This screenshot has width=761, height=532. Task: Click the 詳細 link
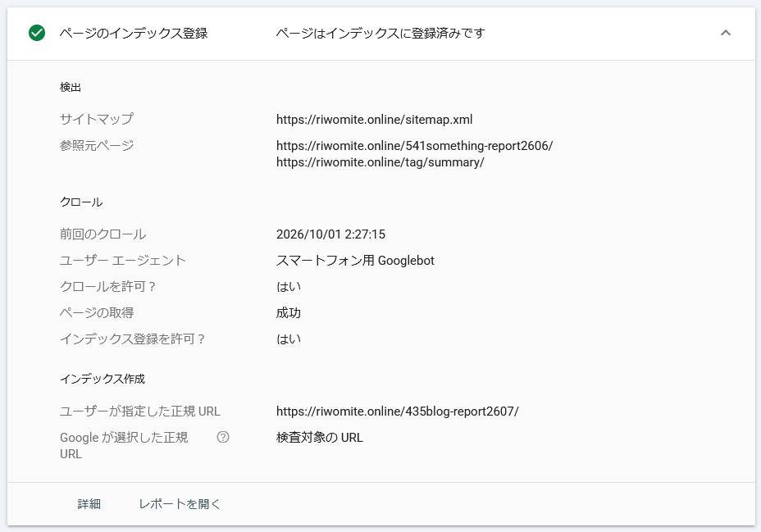pyautogui.click(x=89, y=504)
